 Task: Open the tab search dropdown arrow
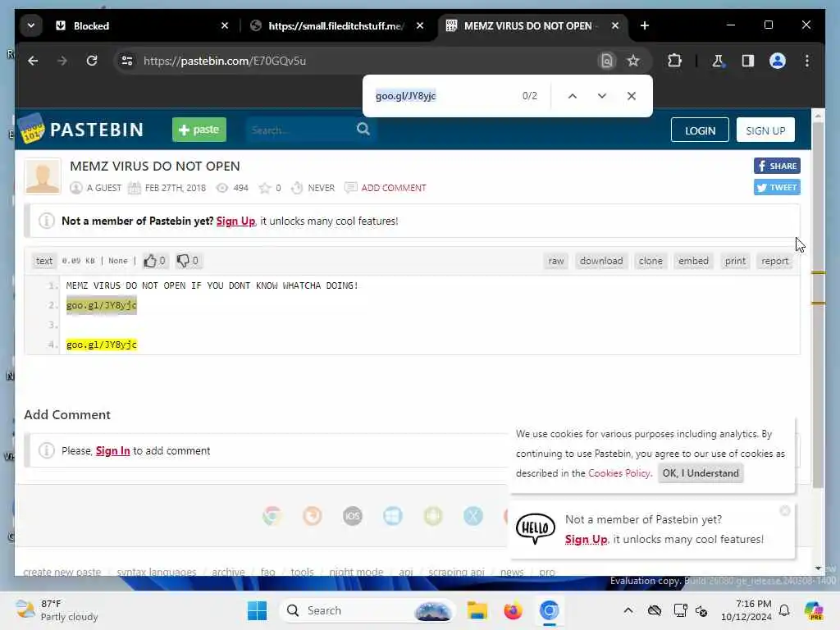tap(31, 25)
